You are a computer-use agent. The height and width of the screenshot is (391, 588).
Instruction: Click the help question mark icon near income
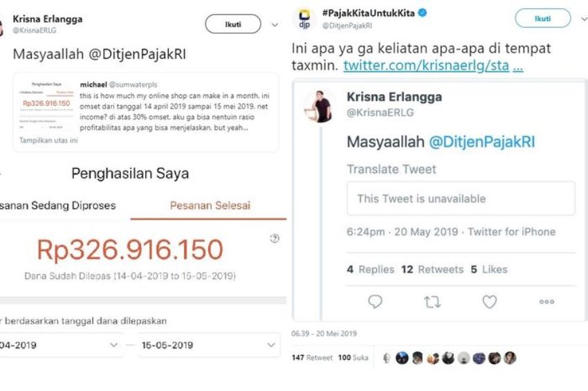275,238
